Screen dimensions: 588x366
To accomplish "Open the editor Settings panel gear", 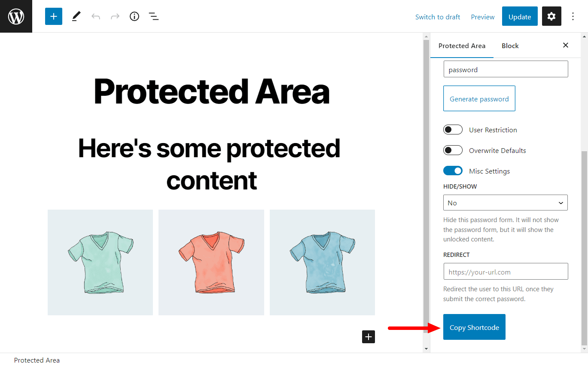I will click(551, 16).
